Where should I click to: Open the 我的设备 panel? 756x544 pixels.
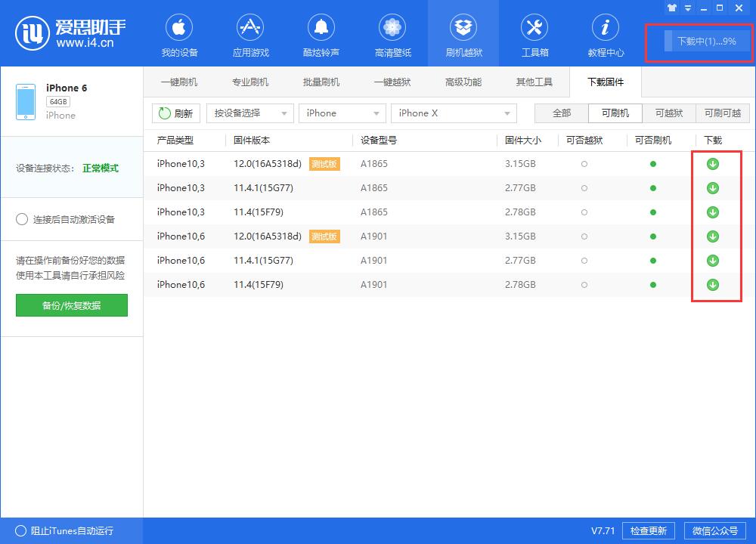179,33
